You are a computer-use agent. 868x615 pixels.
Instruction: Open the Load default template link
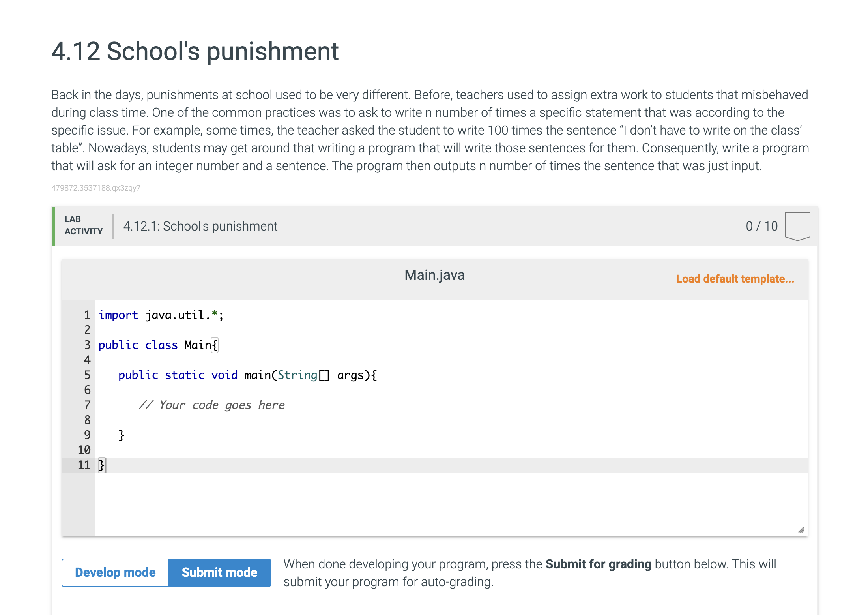pos(735,279)
